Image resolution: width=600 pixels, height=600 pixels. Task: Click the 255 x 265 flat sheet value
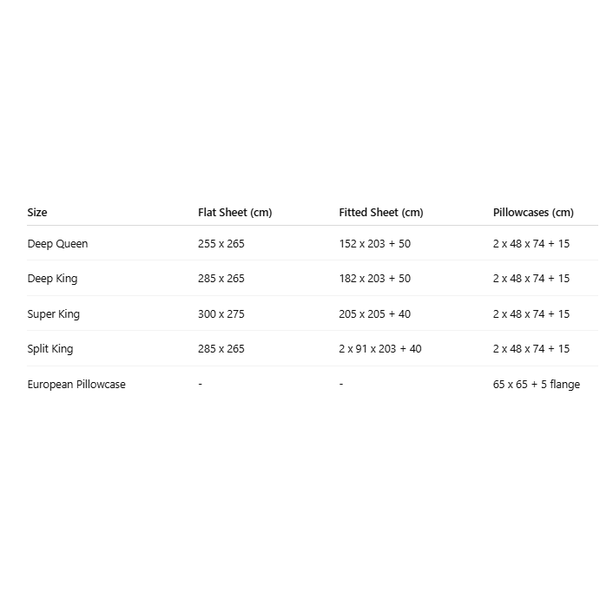(221, 244)
